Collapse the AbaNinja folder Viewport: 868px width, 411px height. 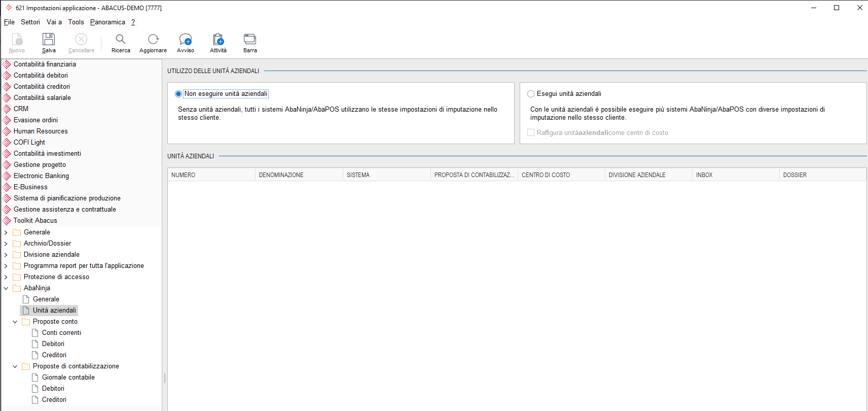tap(6, 288)
